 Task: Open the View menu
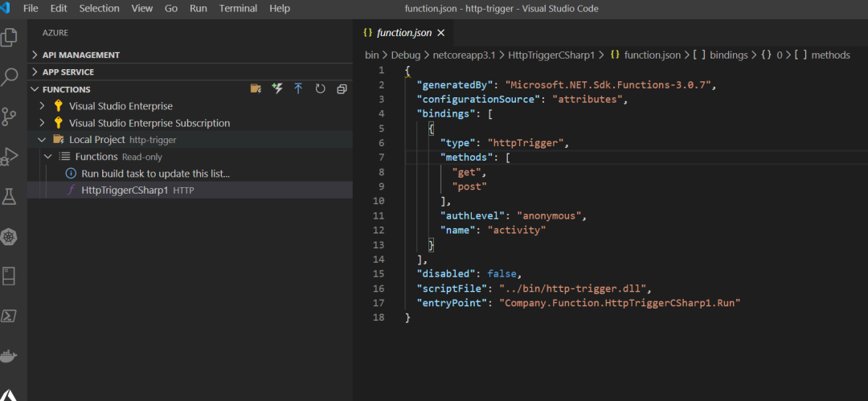pos(142,8)
